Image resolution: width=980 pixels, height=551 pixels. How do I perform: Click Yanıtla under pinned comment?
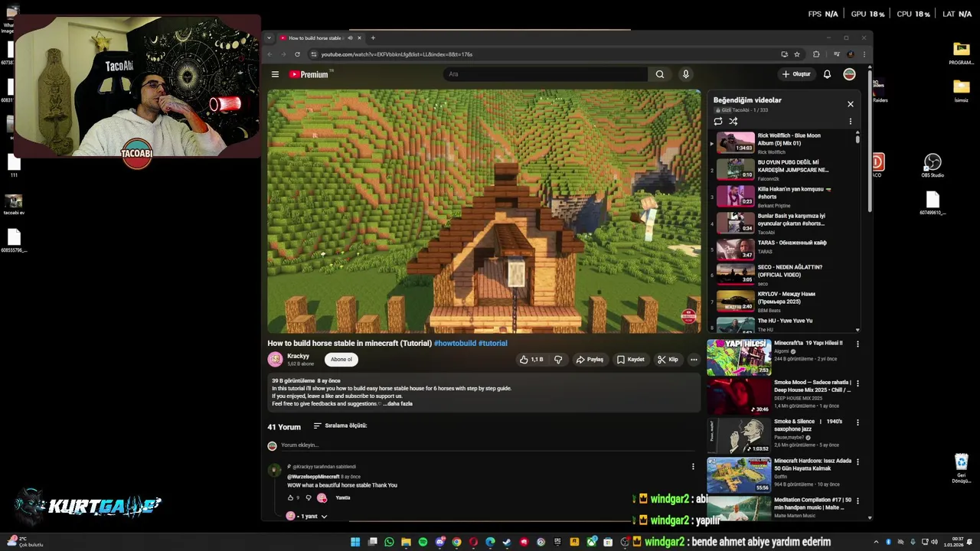coord(343,497)
